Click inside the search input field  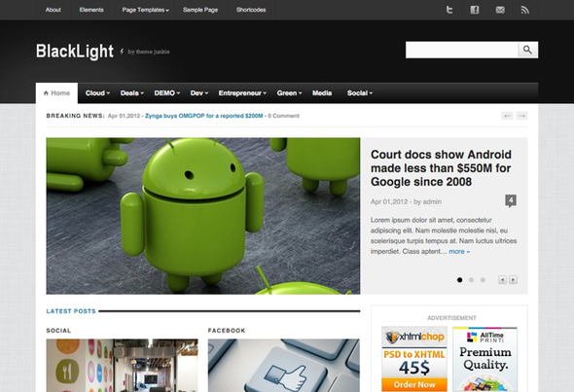tap(462, 50)
